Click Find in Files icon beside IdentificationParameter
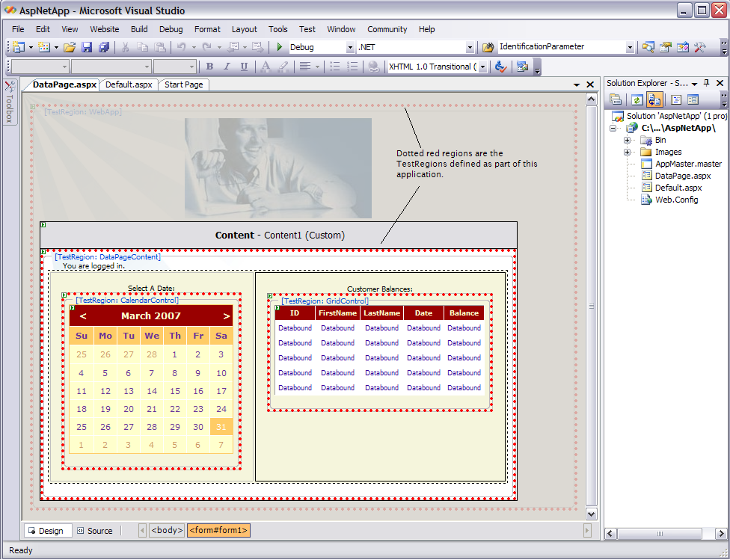Screen dimensions: 730x560 pos(488,47)
